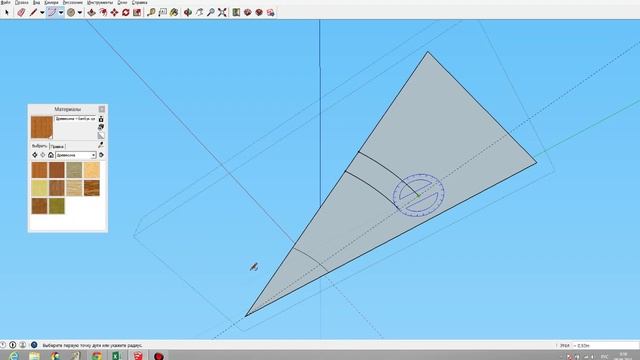Select the dark burl wood swatch
Image resolution: width=640 pixels, height=360 pixels.
coord(91,188)
